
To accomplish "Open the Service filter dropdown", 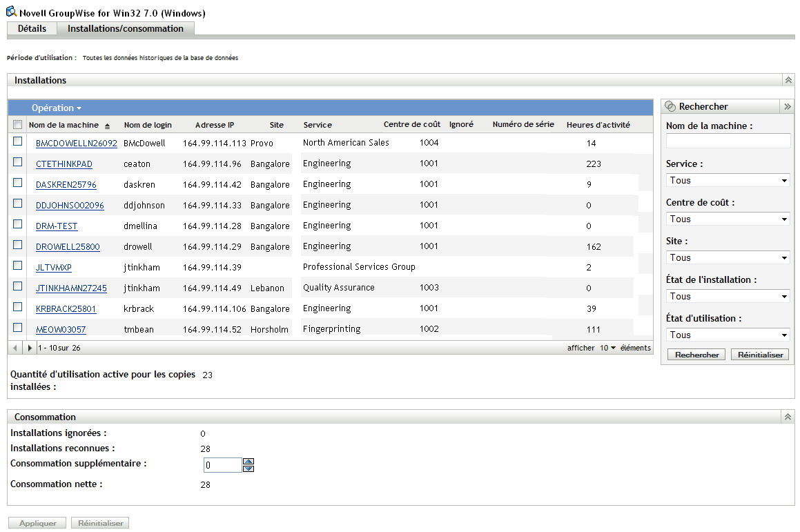I will 728,181.
